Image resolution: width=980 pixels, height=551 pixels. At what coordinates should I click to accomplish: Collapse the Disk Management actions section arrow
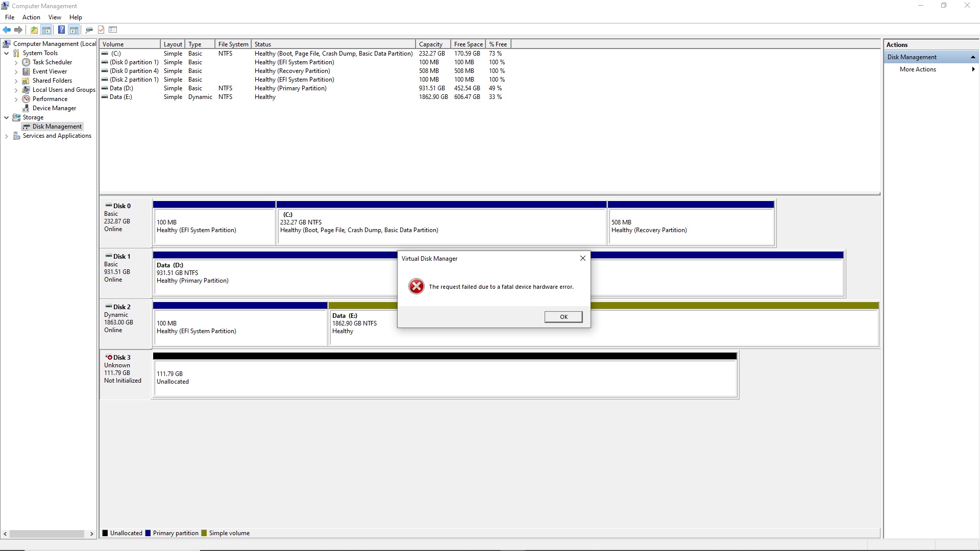click(973, 57)
